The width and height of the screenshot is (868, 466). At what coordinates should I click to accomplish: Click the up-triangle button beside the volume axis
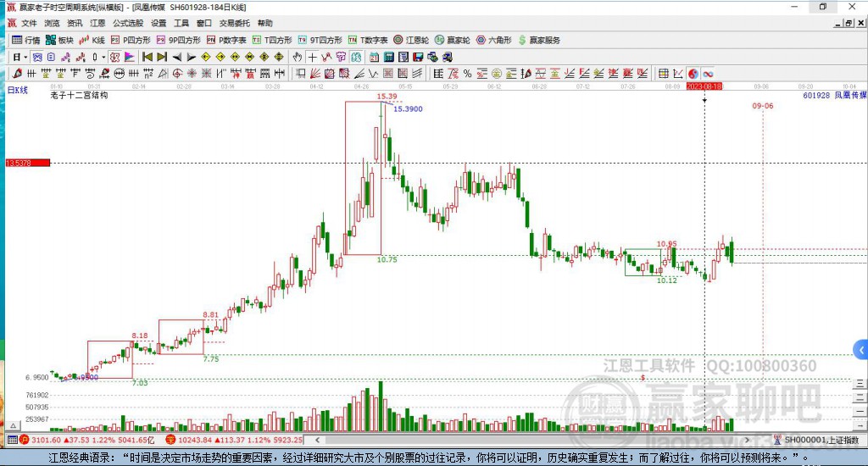click(x=14, y=425)
